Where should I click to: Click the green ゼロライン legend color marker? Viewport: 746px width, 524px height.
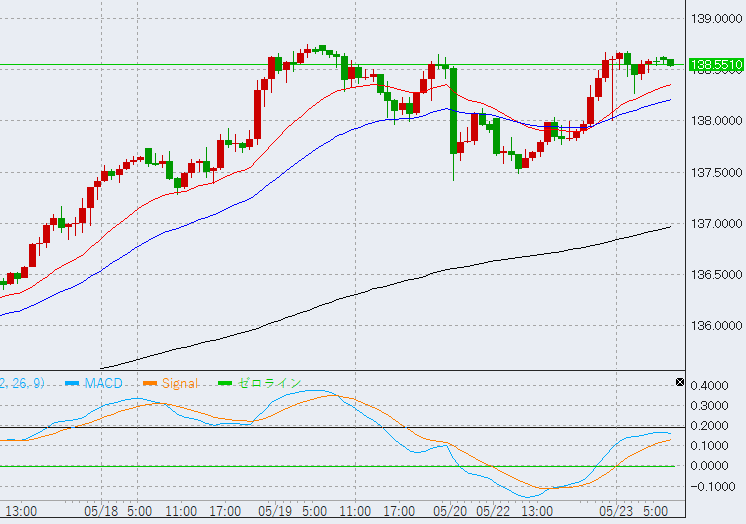coord(226,383)
